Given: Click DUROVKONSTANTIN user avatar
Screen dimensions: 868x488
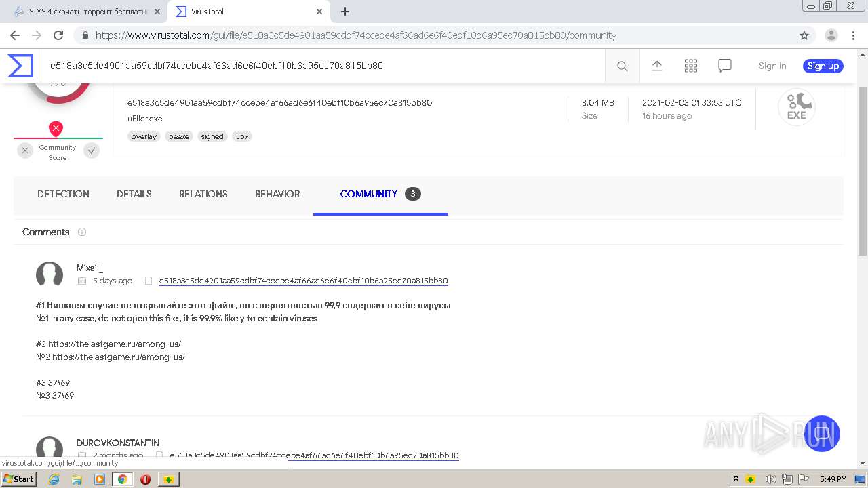Looking at the screenshot, I should (x=50, y=449).
